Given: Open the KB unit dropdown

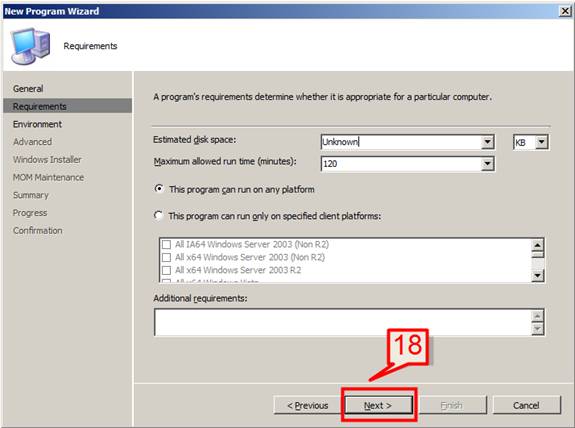Looking at the screenshot, I should click(541, 142).
